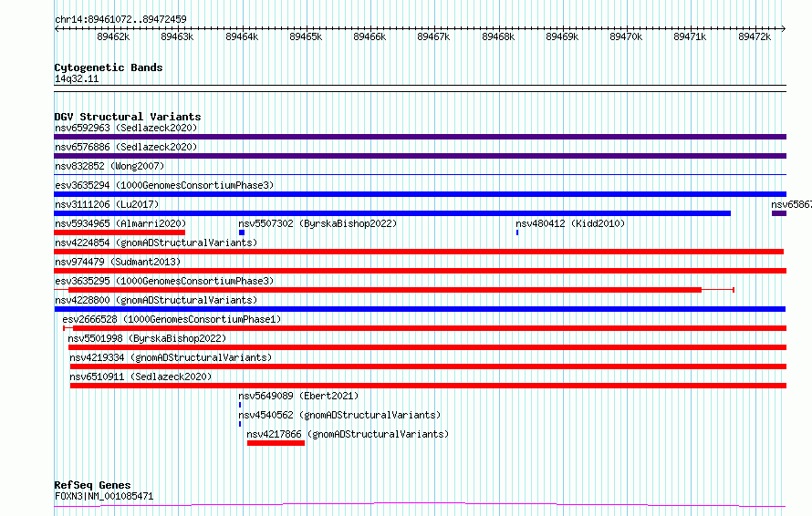812x516 pixels.
Task: Click the nsv4228800 blue variant bar
Action: tap(420, 309)
